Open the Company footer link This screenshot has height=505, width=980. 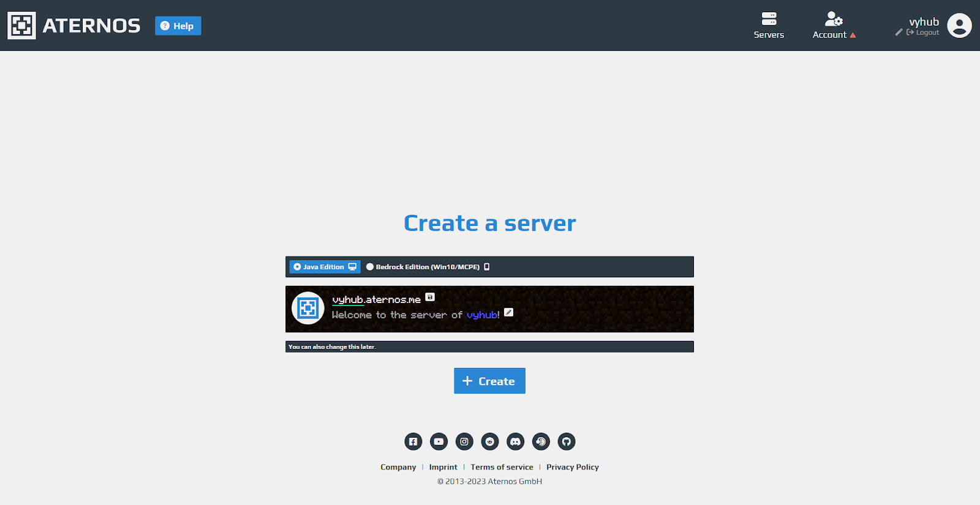click(x=398, y=467)
